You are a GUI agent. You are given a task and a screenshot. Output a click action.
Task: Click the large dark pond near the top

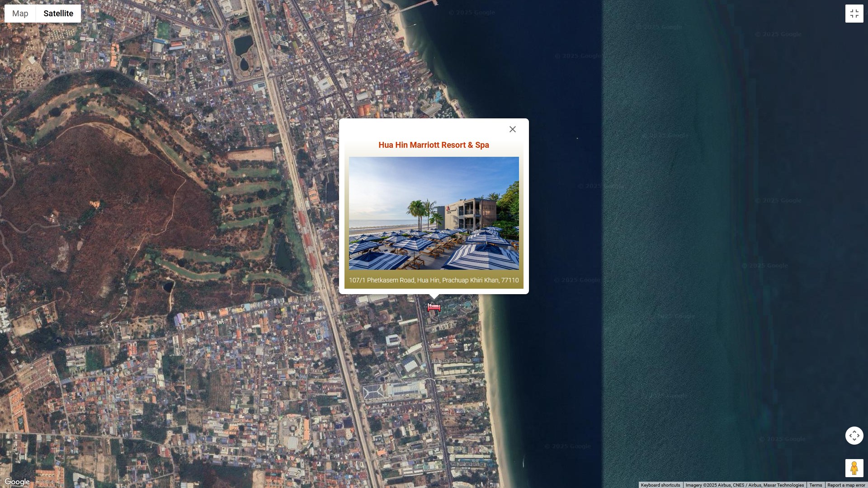click(x=243, y=45)
